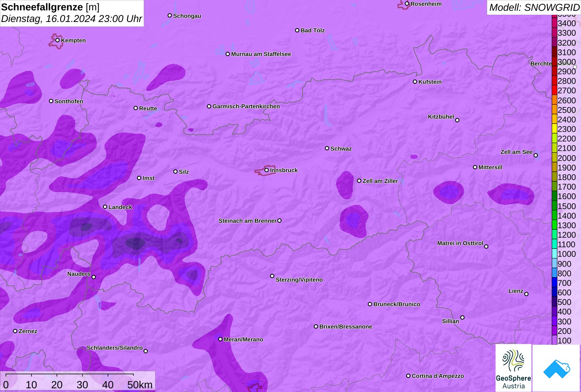Click the 1000 m cyan legend swatch
Screen dimensions: 581x392
coord(554,253)
